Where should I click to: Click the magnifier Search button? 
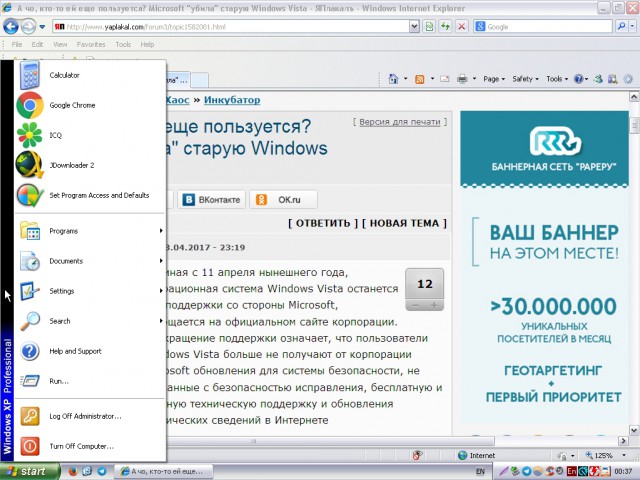(621, 27)
